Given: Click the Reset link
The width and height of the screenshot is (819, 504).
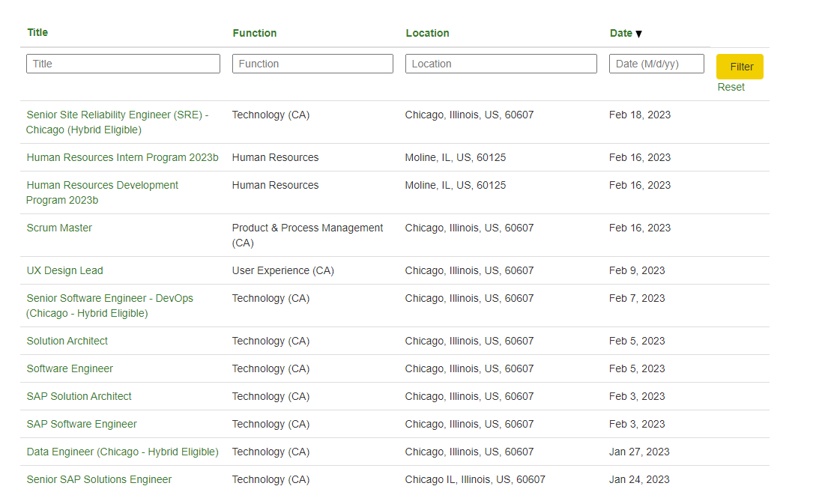Looking at the screenshot, I should (x=731, y=87).
